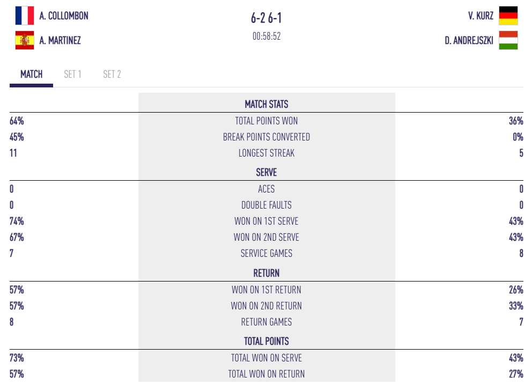
Task: Click the SERVE section header
Action: (x=267, y=173)
